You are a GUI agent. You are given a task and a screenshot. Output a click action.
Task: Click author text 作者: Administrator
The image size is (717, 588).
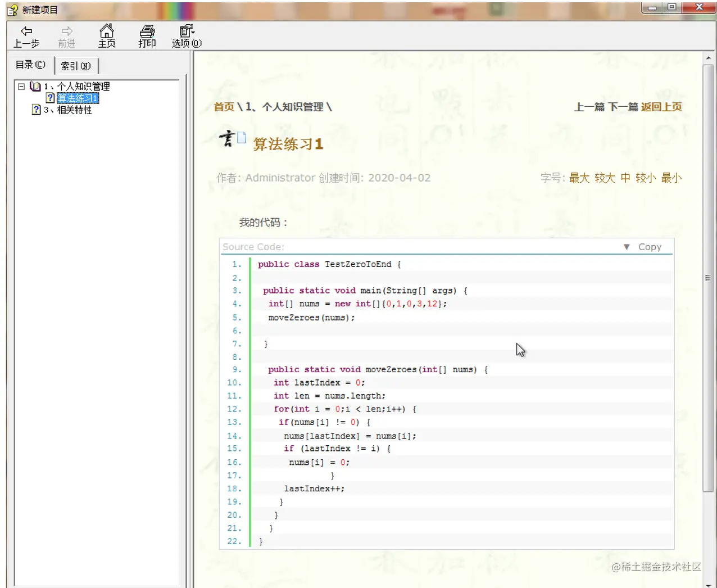266,178
